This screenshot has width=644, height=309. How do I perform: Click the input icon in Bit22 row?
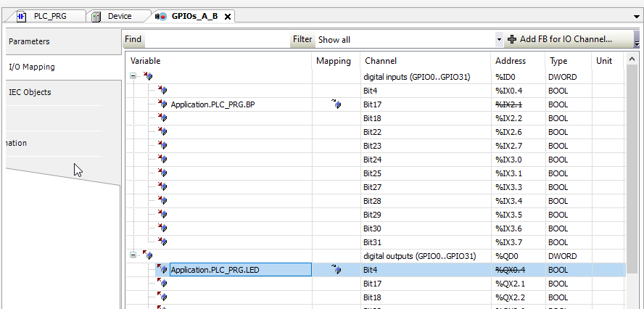coord(162,131)
